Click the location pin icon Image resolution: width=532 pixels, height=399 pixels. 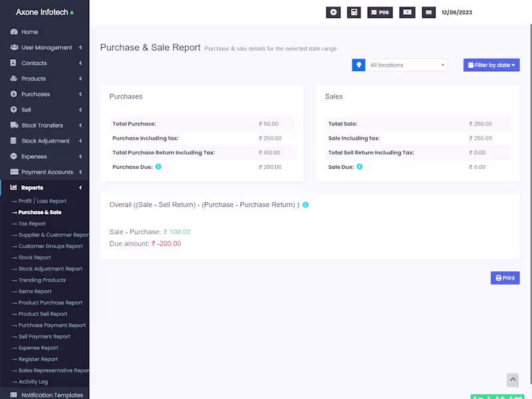[x=358, y=65]
